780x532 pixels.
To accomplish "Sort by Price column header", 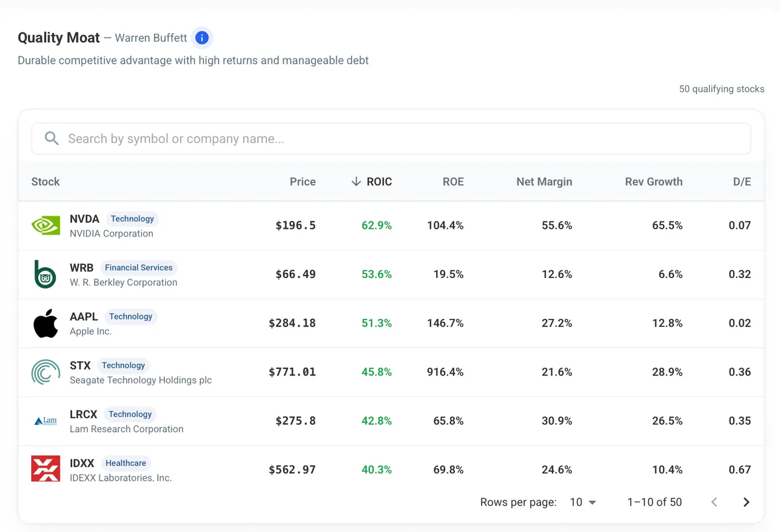I will coord(303,182).
